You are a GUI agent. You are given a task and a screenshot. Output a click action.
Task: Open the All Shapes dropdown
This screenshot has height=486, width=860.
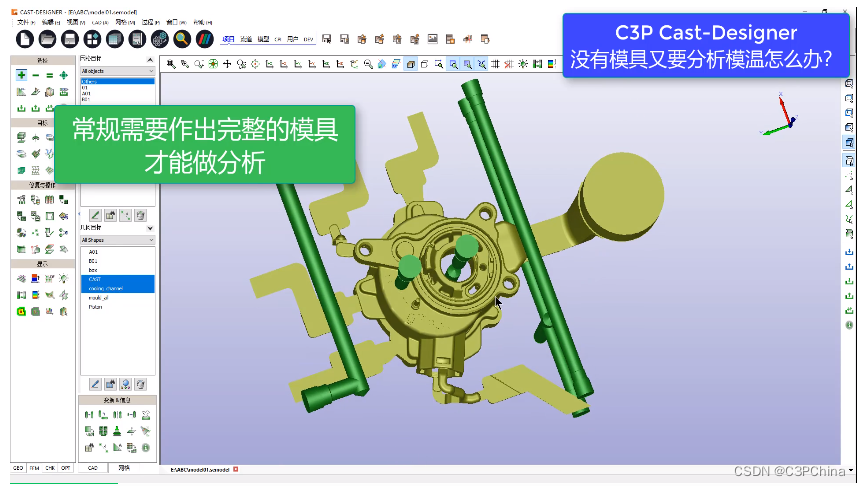(x=117, y=240)
